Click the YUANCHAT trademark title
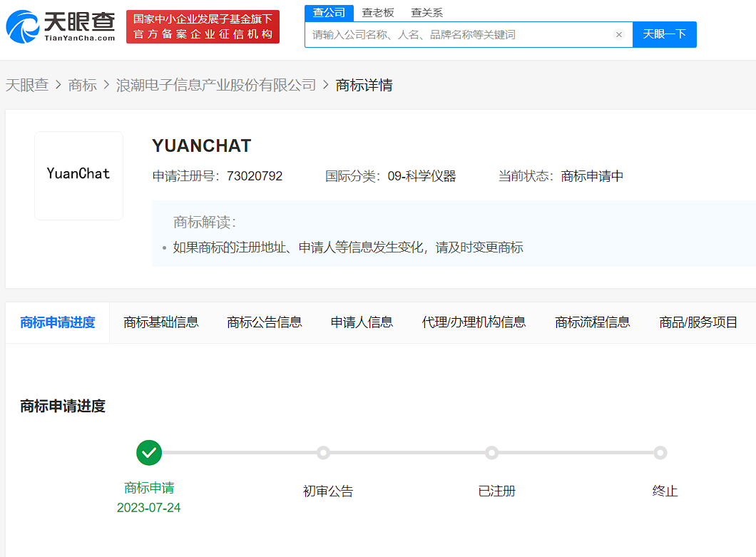 (202, 145)
